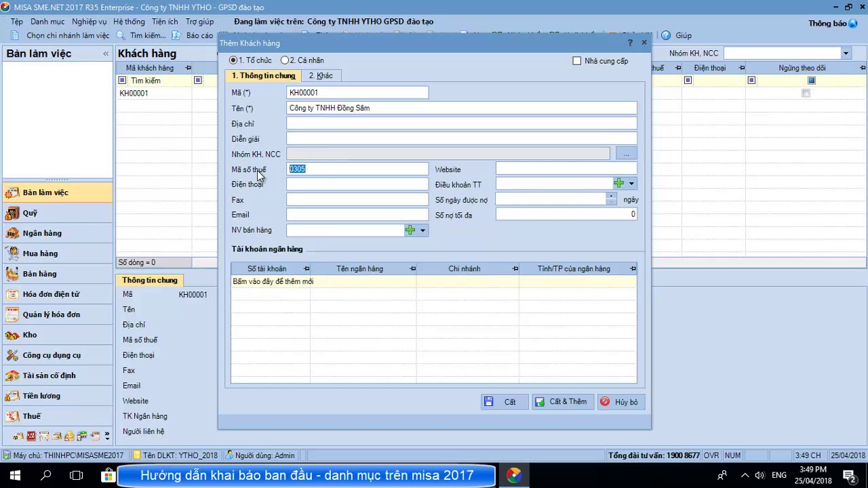868x488 pixels.
Task: Expand the Điều khoản TT dropdown arrow
Action: (x=631, y=184)
